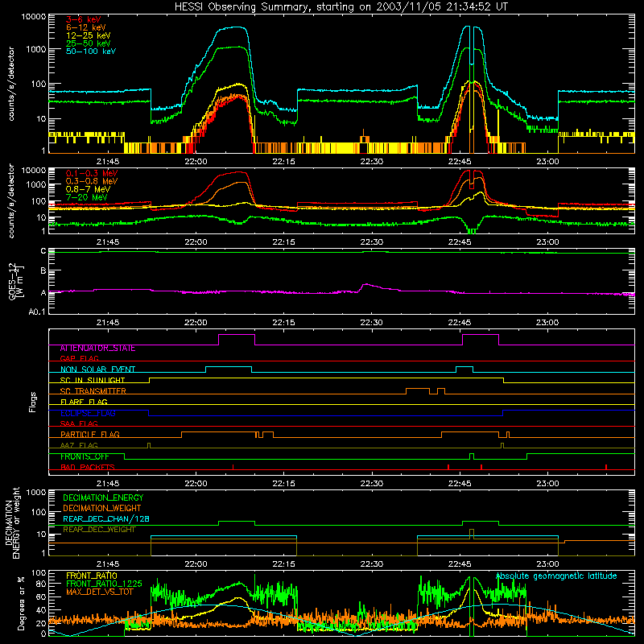The width and height of the screenshot is (644, 644).
Task: Click the 0.8-7 MeV legend entry
Action: pyautogui.click(x=88, y=189)
